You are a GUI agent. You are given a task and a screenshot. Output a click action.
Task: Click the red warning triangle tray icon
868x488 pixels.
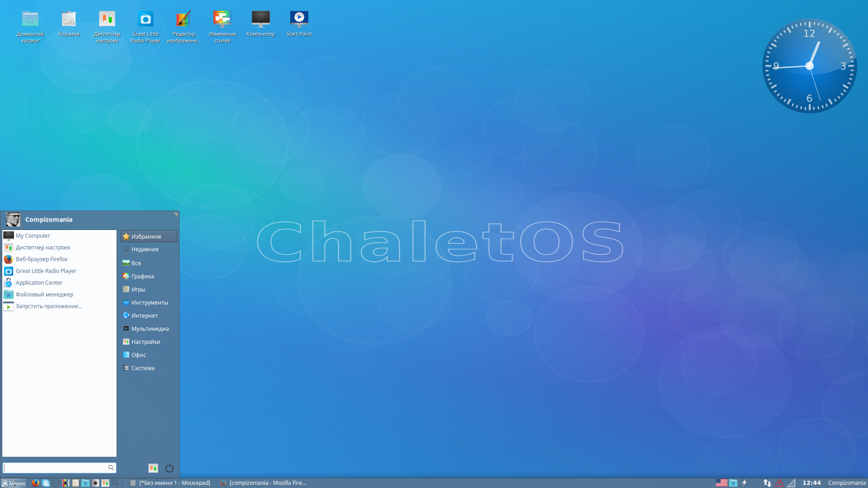click(x=779, y=483)
